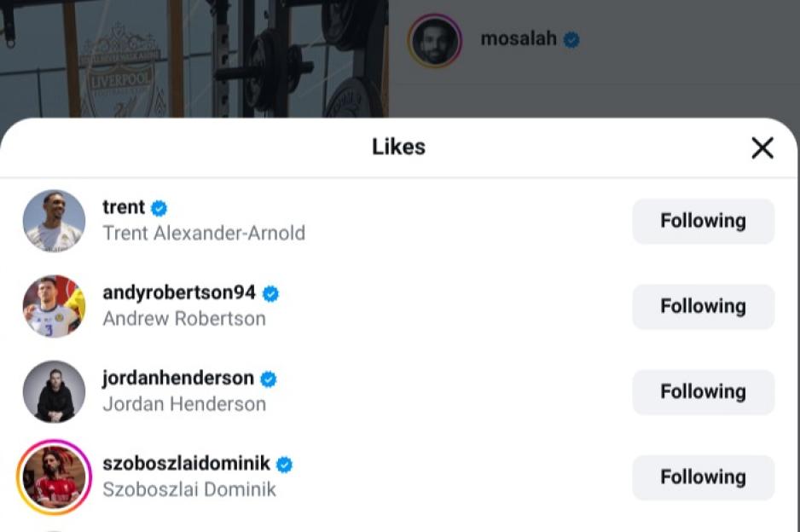Open trent's profile avatar
Screen dimensions: 800x532
pos(53,221)
